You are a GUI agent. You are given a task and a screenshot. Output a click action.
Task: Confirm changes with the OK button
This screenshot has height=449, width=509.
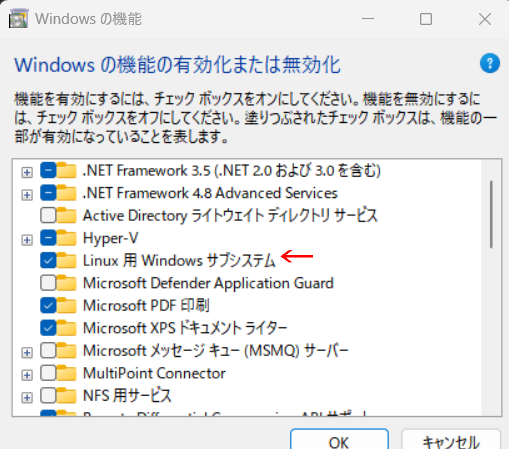pyautogui.click(x=339, y=440)
